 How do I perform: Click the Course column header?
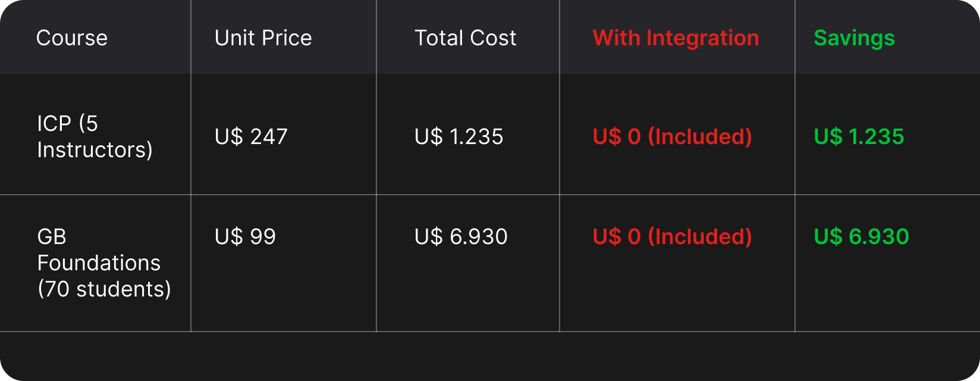[72, 38]
